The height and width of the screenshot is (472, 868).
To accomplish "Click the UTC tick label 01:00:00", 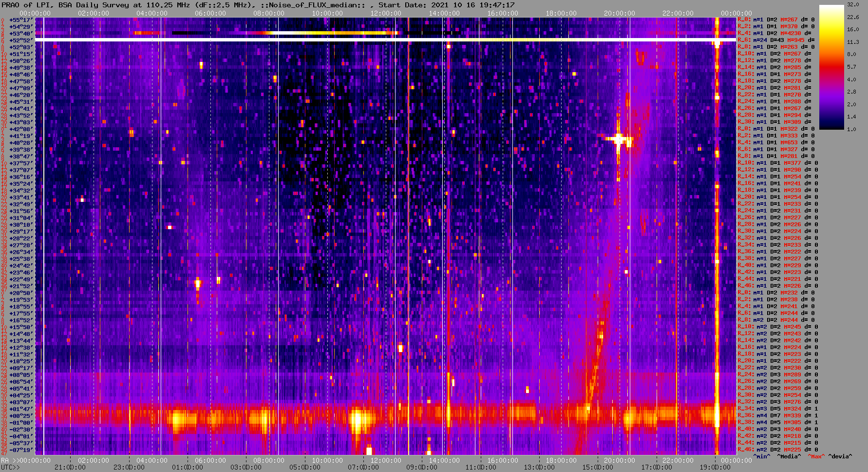I will pyautogui.click(x=188, y=468).
